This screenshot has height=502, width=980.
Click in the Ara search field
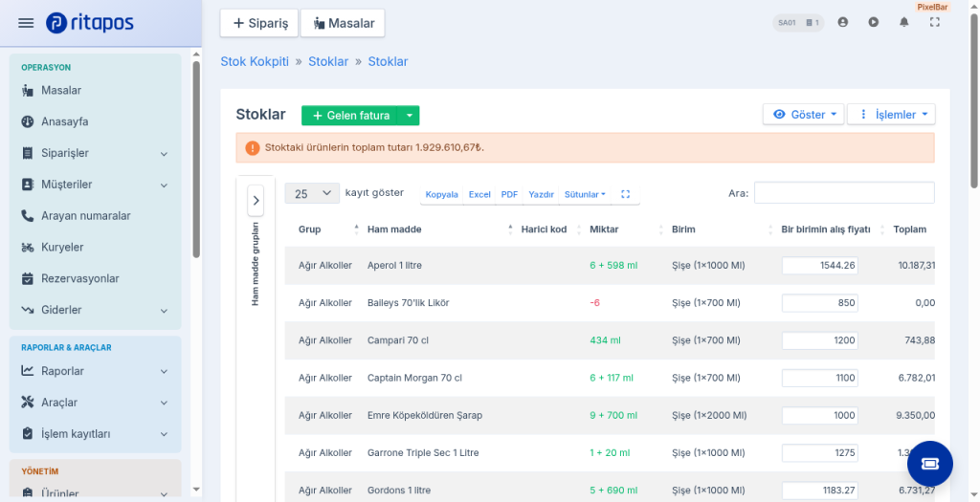pyautogui.click(x=844, y=193)
